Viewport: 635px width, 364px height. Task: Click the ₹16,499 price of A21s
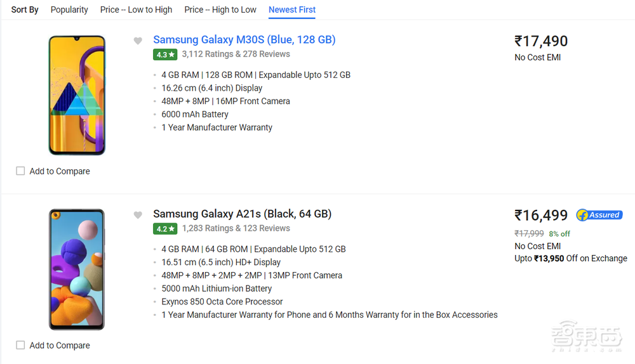coord(541,216)
